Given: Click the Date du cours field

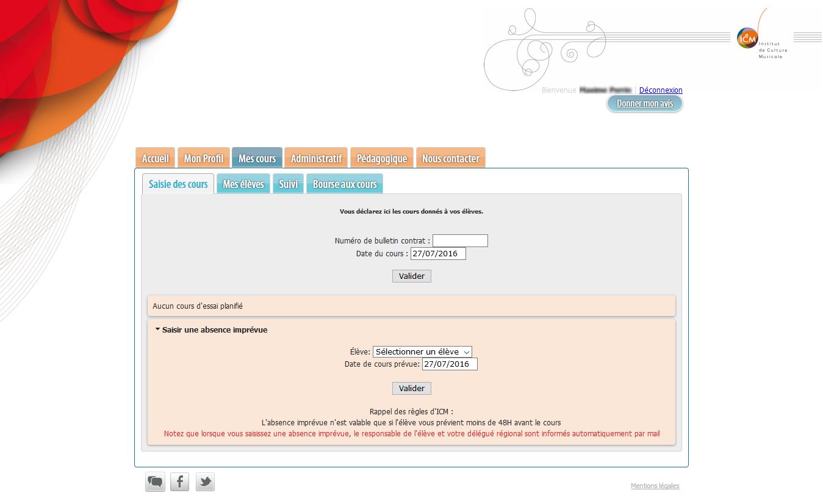Looking at the screenshot, I should 438,253.
